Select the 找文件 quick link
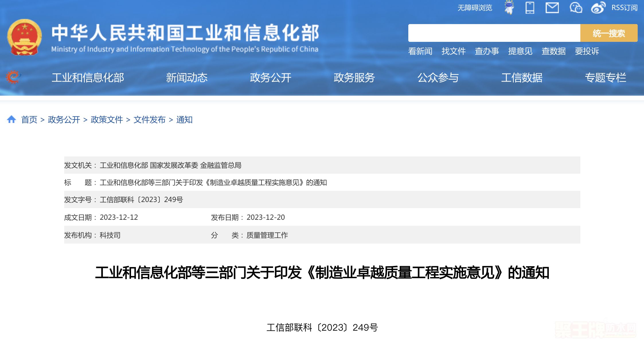Screen dimensions: 644x345 click(x=453, y=51)
